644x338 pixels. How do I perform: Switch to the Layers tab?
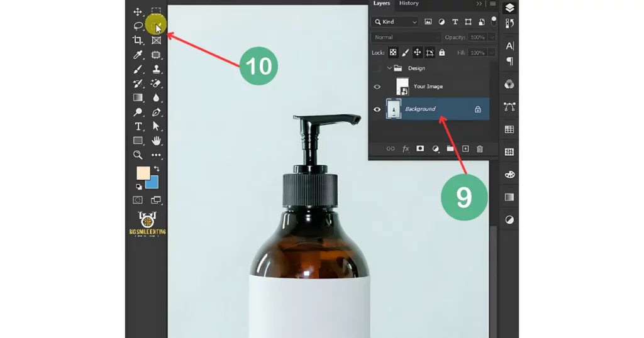(382, 3)
